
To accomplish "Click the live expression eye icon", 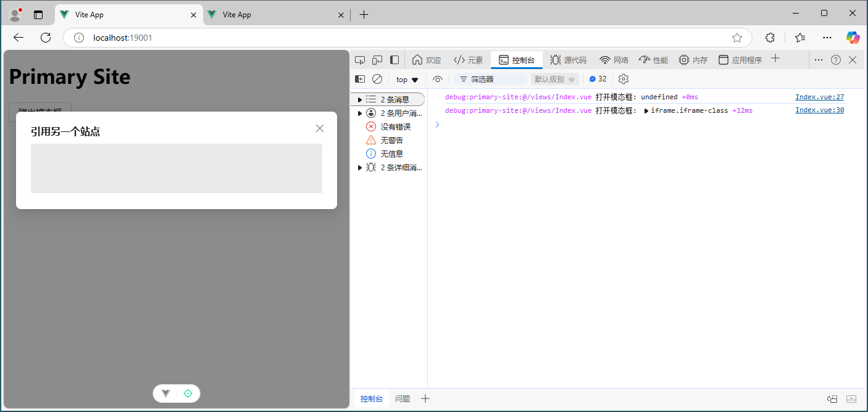I will click(x=438, y=79).
